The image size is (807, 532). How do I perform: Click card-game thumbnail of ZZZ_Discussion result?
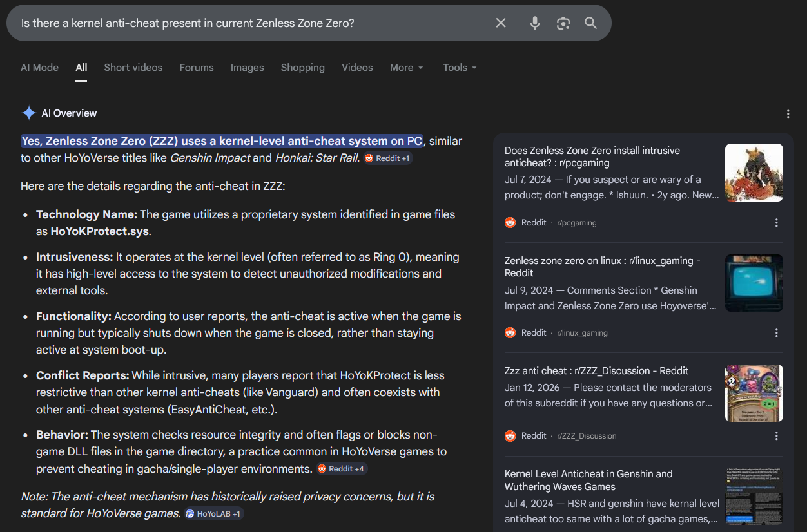click(x=754, y=394)
